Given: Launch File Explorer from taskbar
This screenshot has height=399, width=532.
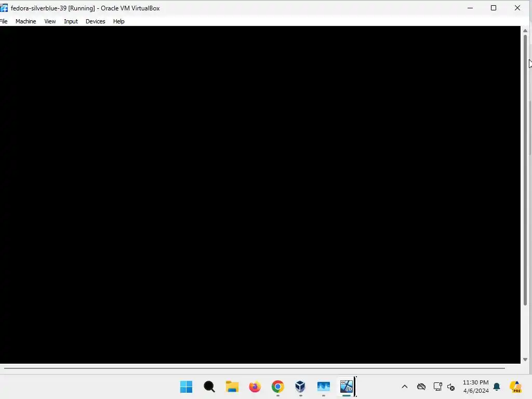Looking at the screenshot, I should point(232,387).
